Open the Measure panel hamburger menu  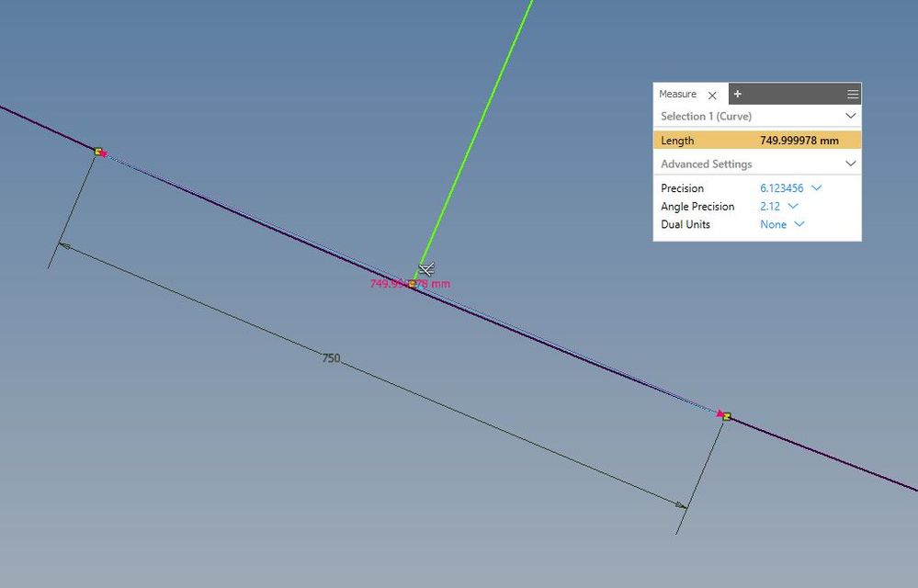(x=853, y=95)
